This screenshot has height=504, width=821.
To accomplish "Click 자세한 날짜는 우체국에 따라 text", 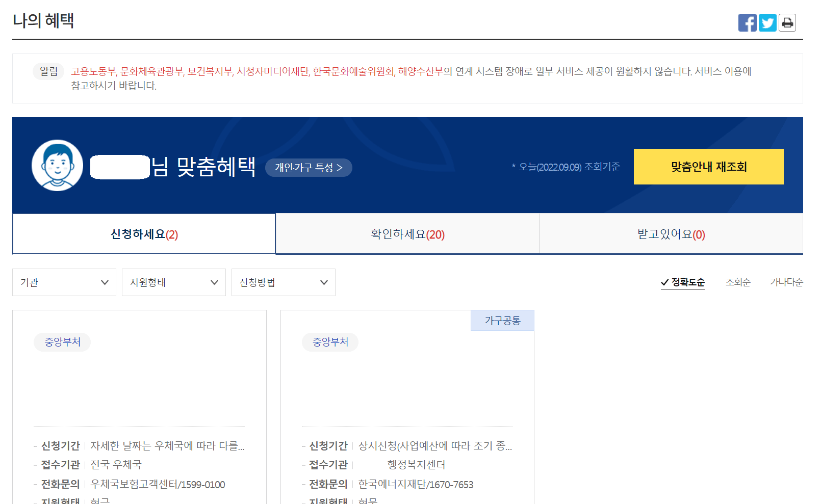I will click(x=167, y=446).
